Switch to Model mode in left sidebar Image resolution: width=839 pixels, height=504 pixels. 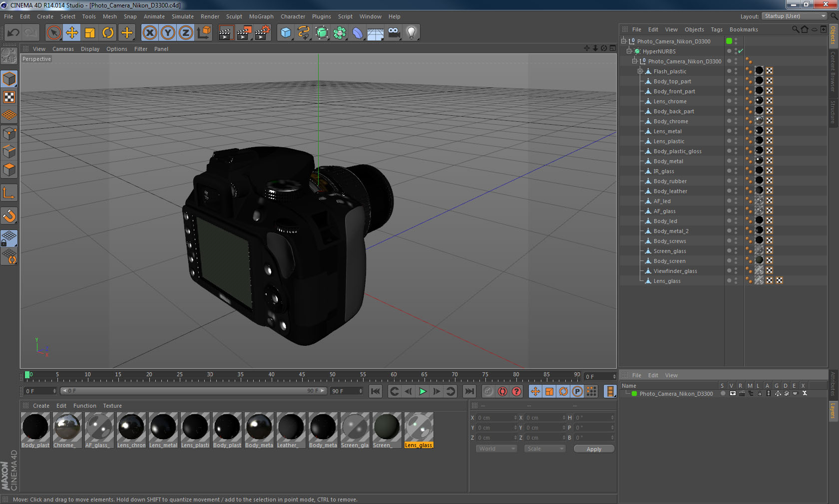(9, 79)
